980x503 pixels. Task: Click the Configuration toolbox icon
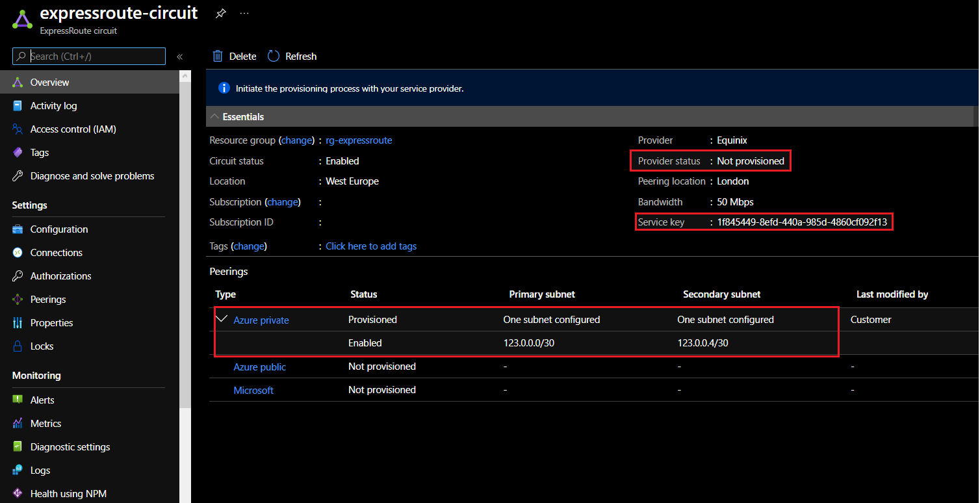click(18, 229)
